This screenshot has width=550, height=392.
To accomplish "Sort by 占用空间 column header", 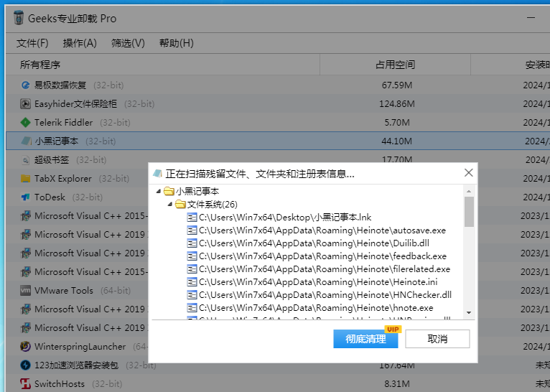I will coord(395,65).
